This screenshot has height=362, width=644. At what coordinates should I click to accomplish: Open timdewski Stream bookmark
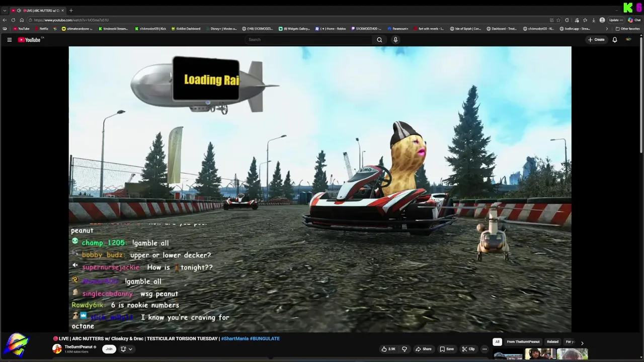click(113, 29)
